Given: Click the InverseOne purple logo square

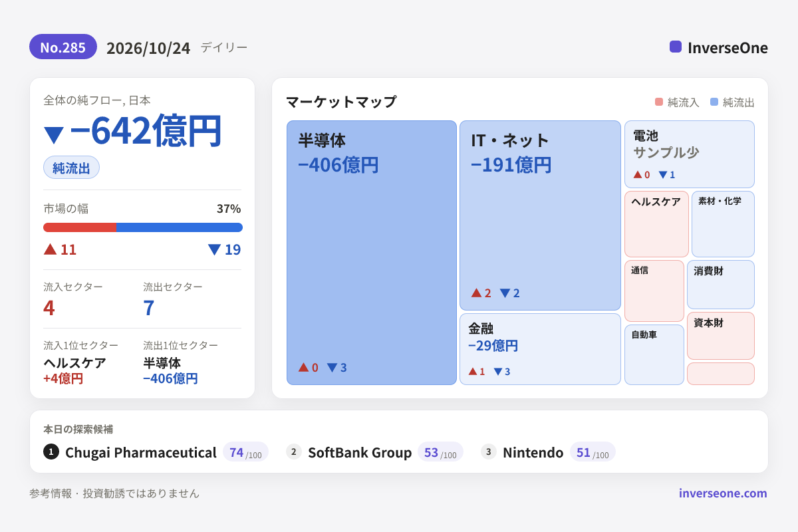Looking at the screenshot, I should [676, 47].
